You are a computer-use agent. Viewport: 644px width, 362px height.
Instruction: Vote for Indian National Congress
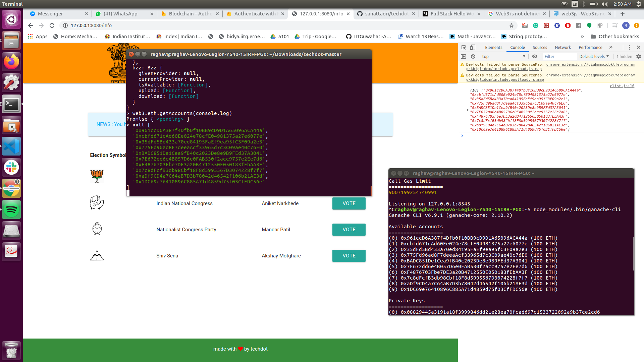point(349,203)
